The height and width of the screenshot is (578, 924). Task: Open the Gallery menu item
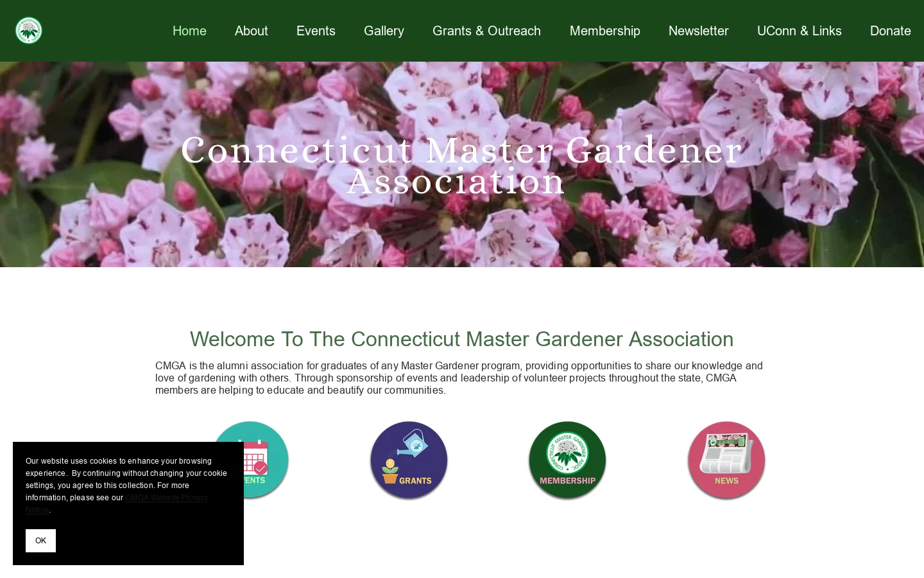pos(384,31)
